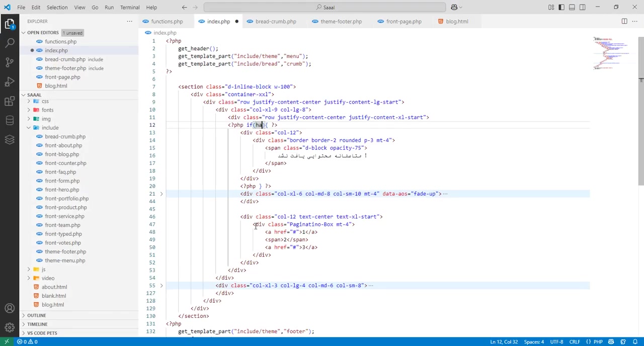
Task: Open Run and Debug view
Action: click(x=10, y=82)
